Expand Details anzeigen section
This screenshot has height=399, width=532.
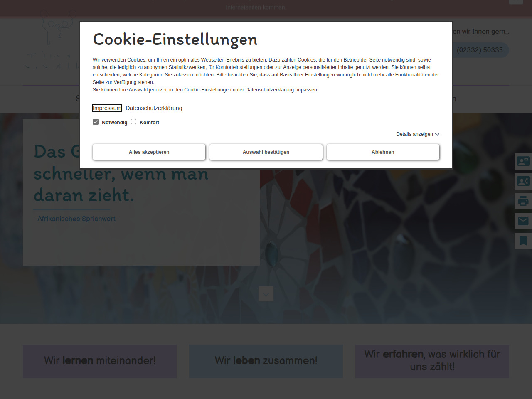pos(414,134)
